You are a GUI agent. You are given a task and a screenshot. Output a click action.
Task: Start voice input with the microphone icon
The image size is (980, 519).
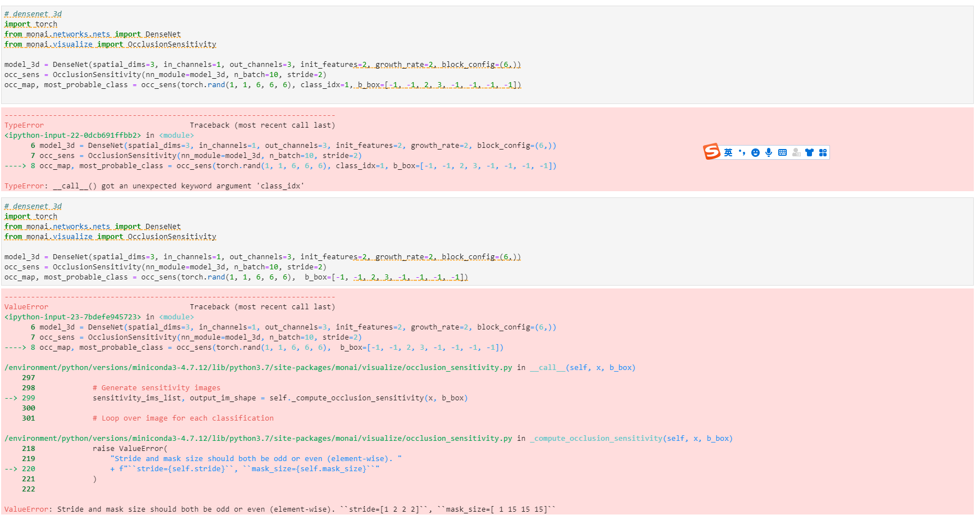tap(769, 152)
